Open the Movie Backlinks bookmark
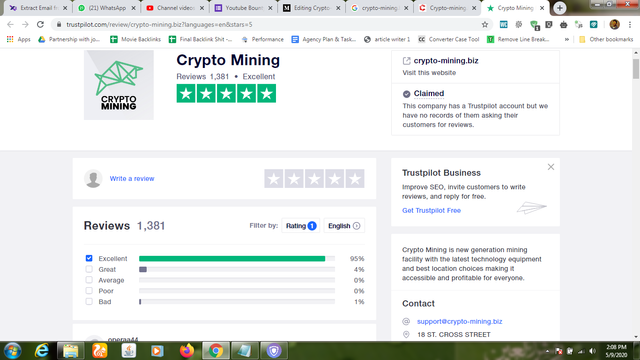 pos(136,39)
